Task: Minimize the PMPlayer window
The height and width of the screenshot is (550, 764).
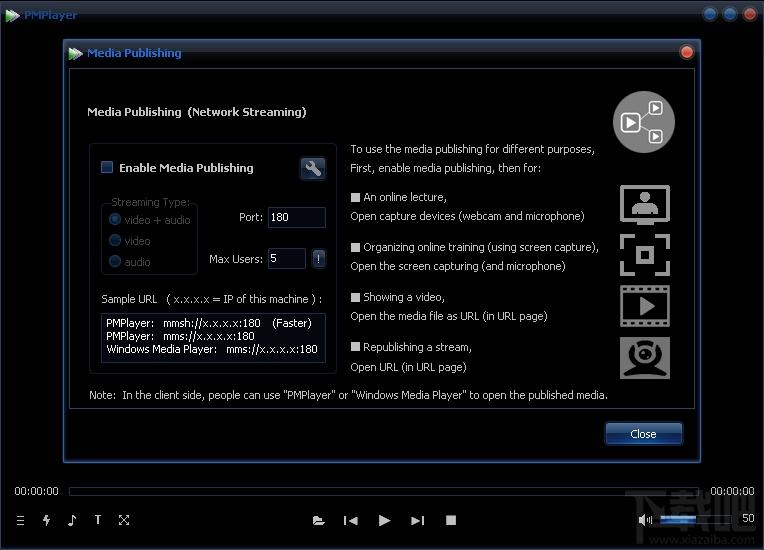Action: click(x=710, y=14)
